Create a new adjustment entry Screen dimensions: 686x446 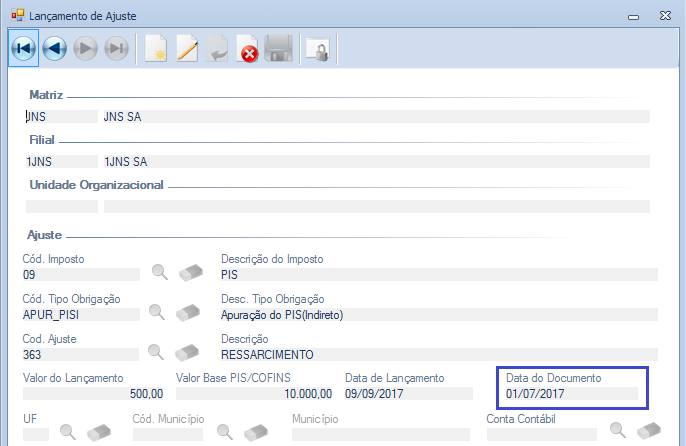tap(156, 48)
